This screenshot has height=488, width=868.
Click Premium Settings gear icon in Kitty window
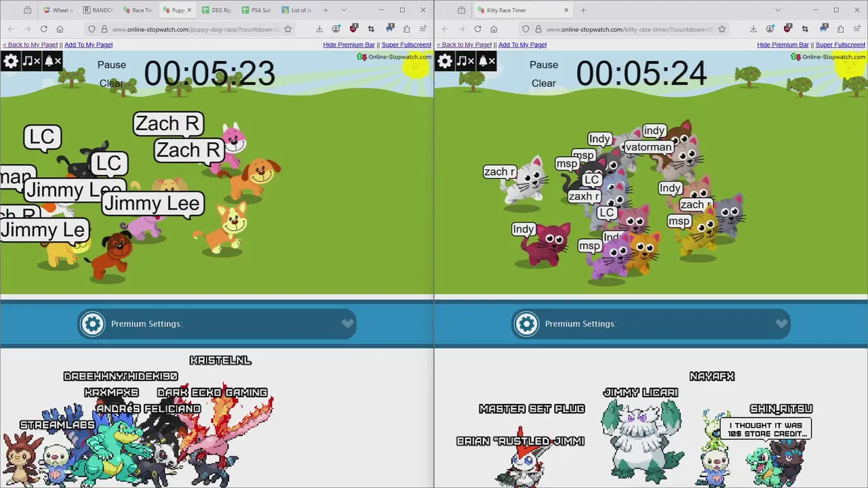point(527,324)
